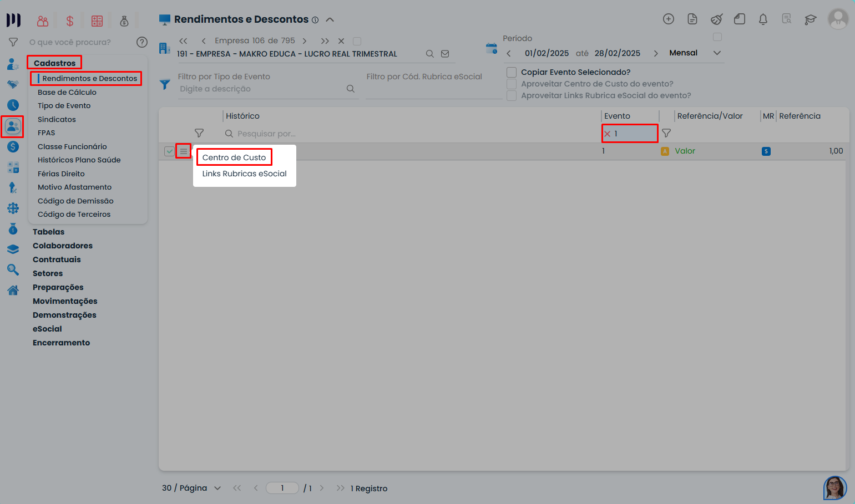Image resolution: width=855 pixels, height=504 pixels.
Task: Open the home icon in left sidebar
Action: tap(12, 290)
